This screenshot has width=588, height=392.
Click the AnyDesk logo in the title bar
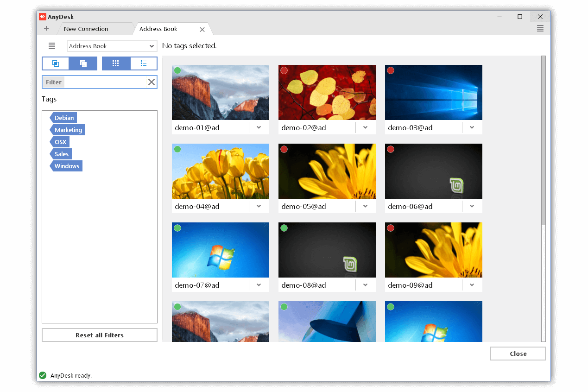43,17
